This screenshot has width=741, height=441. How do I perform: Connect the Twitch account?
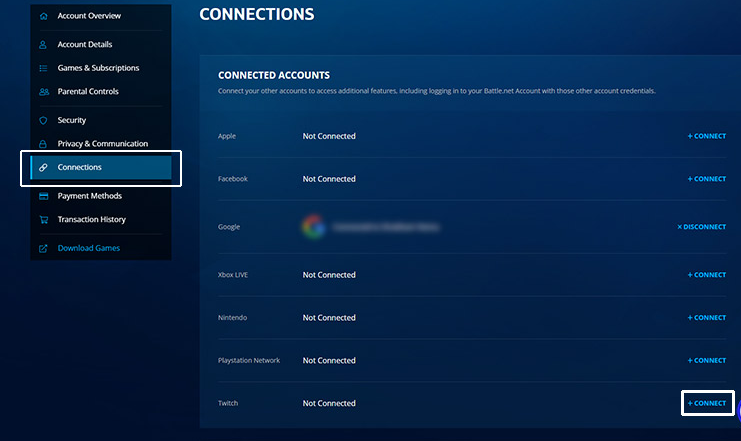click(x=707, y=403)
